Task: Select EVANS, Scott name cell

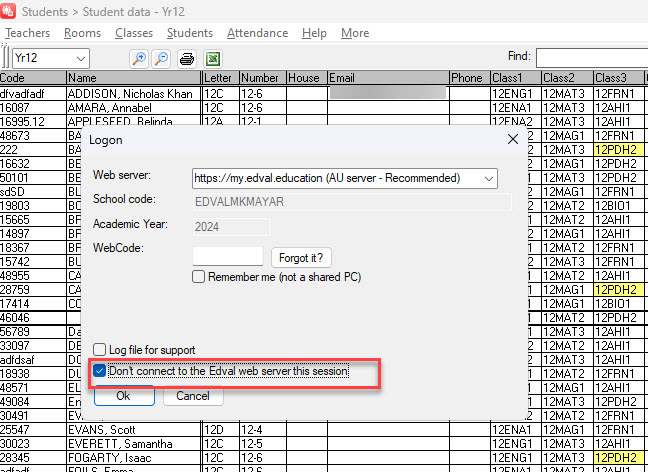Action: click(x=133, y=429)
